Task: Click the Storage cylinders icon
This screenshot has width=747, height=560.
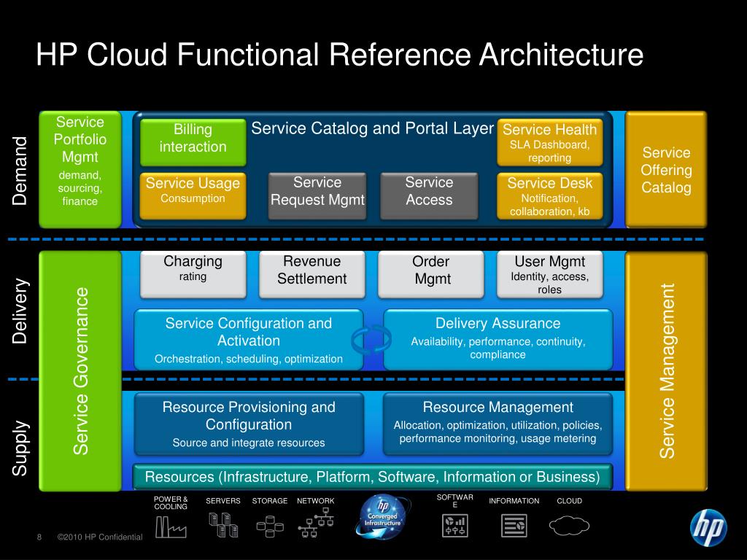Action: pos(270,526)
